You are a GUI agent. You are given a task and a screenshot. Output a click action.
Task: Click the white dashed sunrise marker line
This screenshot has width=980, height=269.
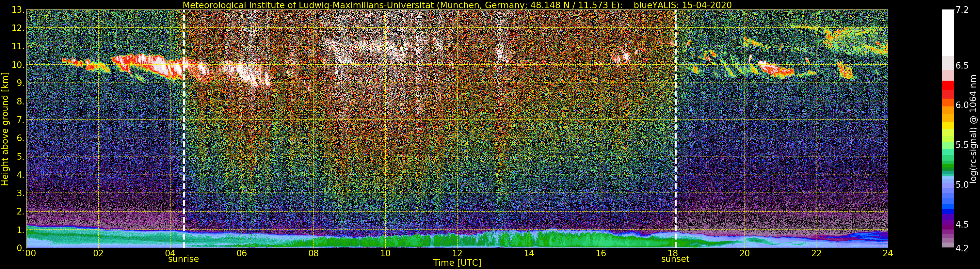click(184, 129)
